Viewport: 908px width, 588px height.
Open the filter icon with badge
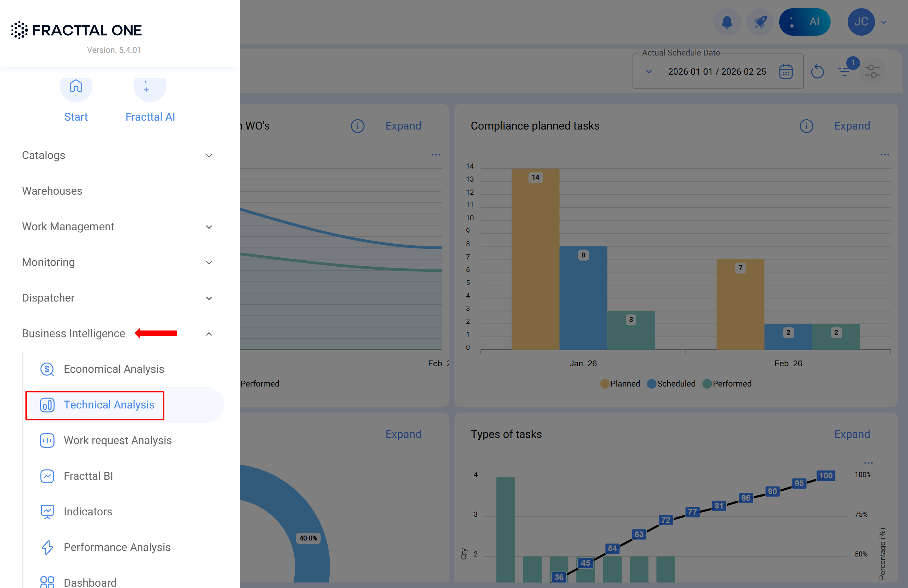pos(845,71)
